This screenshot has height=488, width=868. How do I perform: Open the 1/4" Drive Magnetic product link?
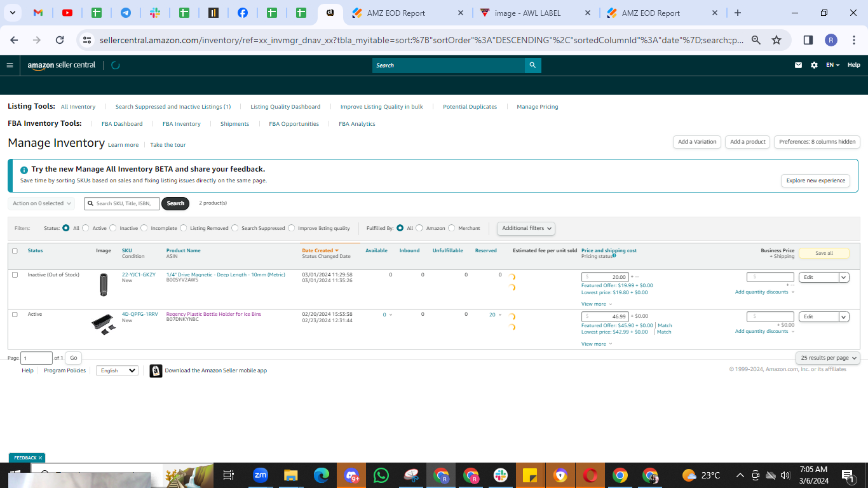(226, 274)
